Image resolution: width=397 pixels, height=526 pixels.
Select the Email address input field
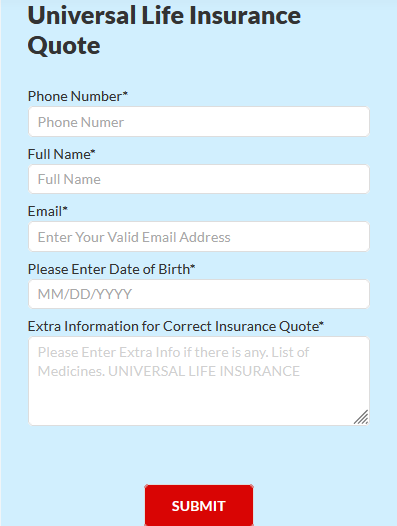pyautogui.click(x=199, y=236)
